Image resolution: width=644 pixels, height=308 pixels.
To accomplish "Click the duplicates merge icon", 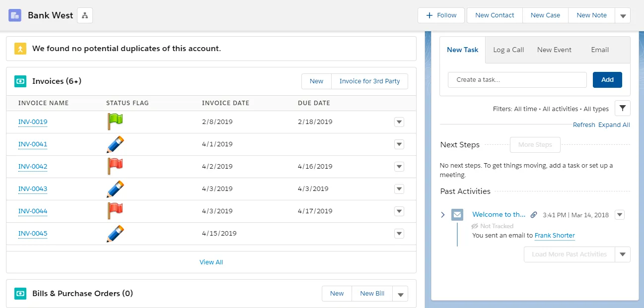I will click(x=20, y=49).
